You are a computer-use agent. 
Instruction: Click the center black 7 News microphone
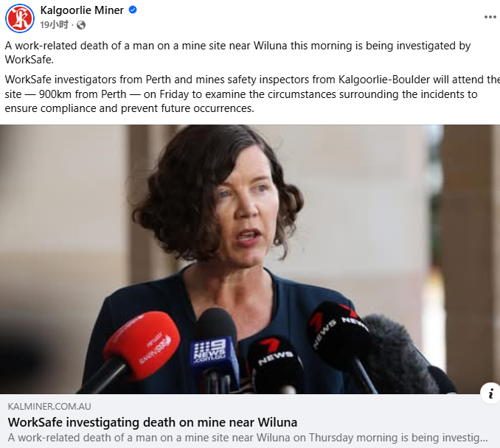(x=276, y=363)
